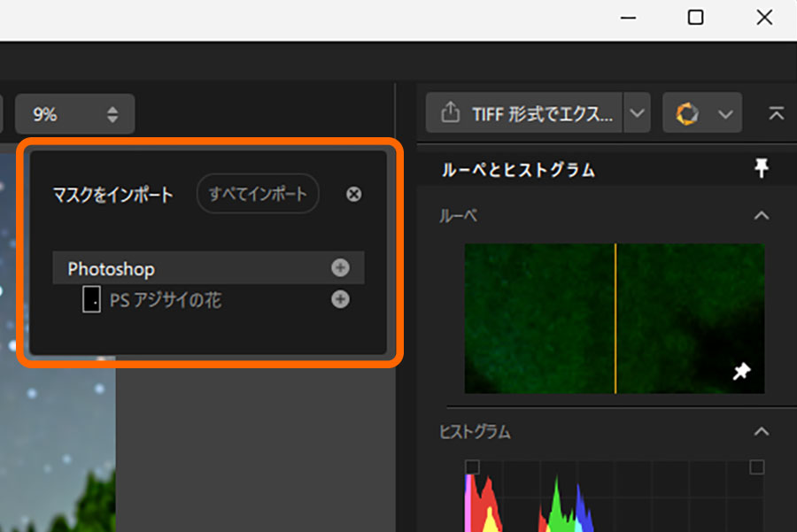Viewport: 797px width, 532px height.
Task: Open the dropdown arrow beside Nik Collection icon
Action: 725,114
